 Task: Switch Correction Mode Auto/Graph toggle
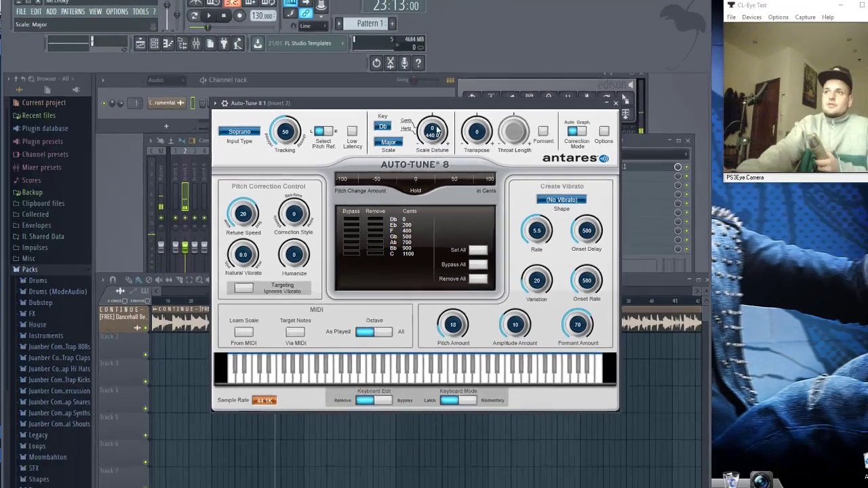tap(577, 131)
